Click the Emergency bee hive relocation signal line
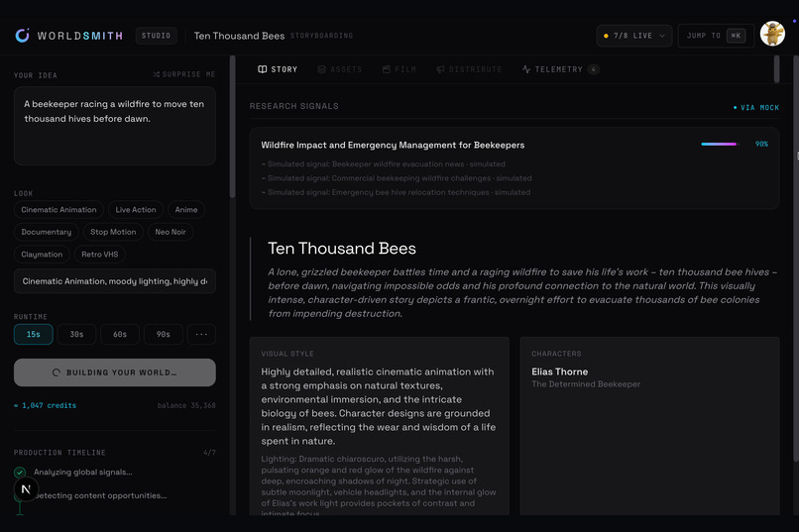 click(396, 192)
